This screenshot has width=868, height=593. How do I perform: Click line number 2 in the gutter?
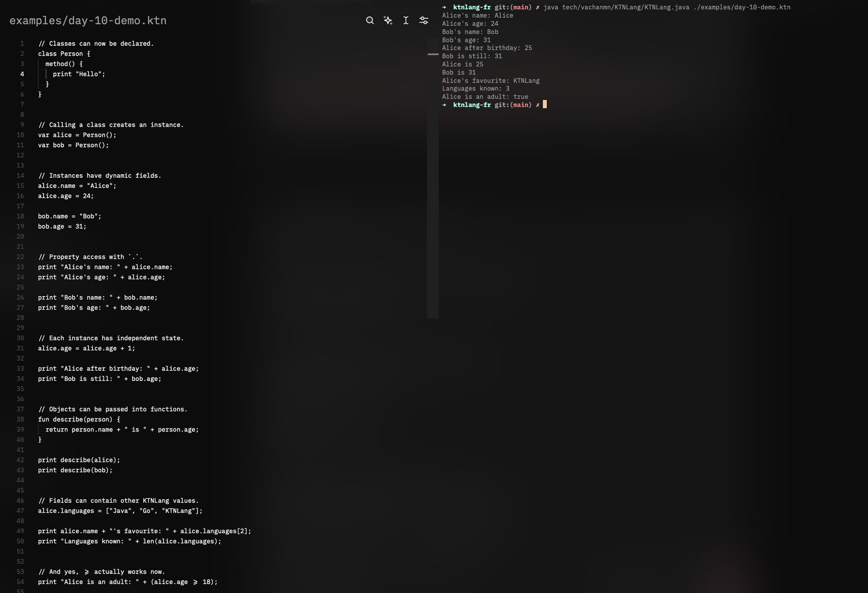pyautogui.click(x=22, y=53)
